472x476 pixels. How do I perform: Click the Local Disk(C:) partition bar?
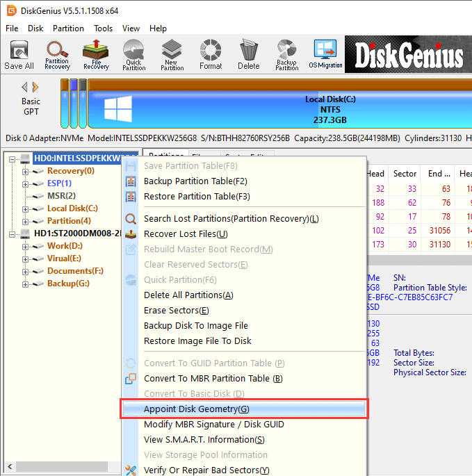tap(278, 110)
